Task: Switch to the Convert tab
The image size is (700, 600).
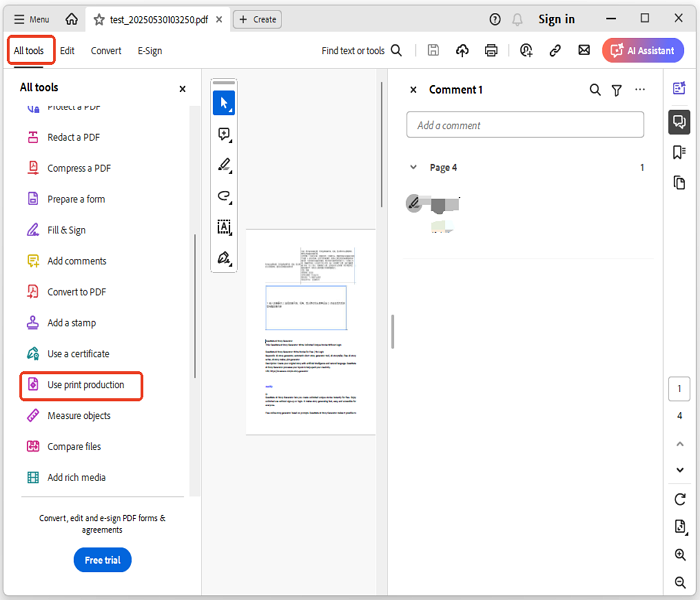Action: coord(106,51)
